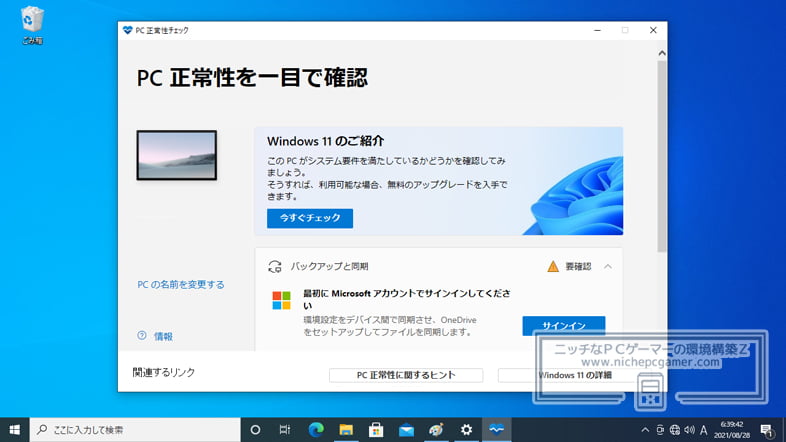
Task: Click the 最初に Microsoft アカウントでサインインしてください heading
Action: click(x=407, y=299)
